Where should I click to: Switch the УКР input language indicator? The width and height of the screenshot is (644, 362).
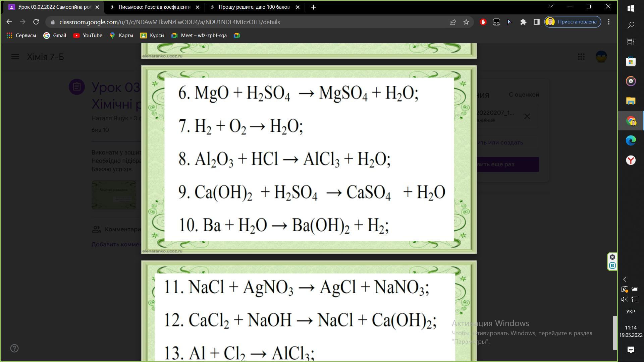(631, 312)
